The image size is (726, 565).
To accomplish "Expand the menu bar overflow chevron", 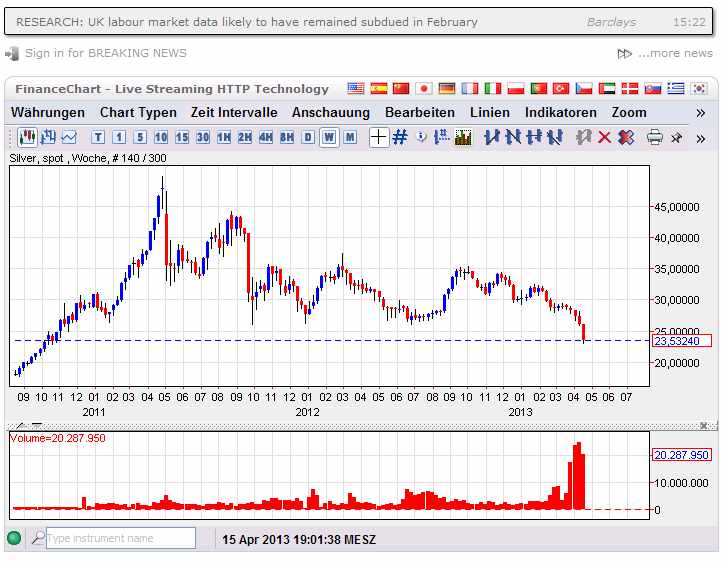I will point(701,113).
